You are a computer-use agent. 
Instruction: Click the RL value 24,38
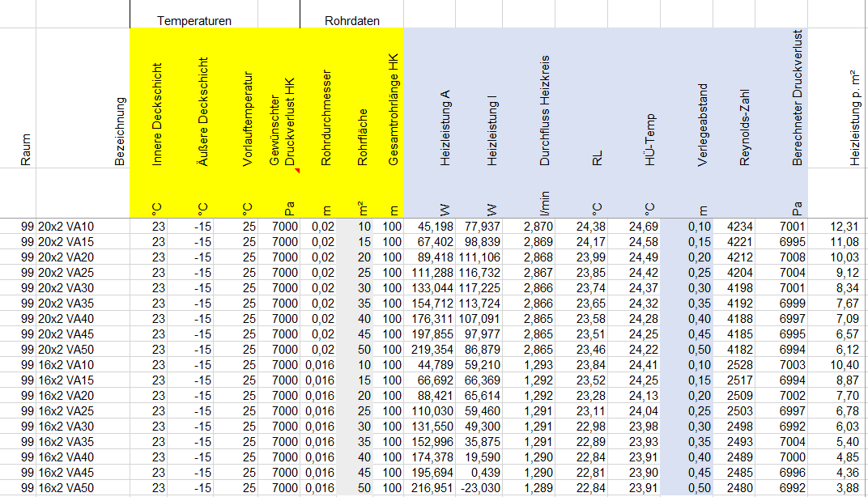(581, 227)
